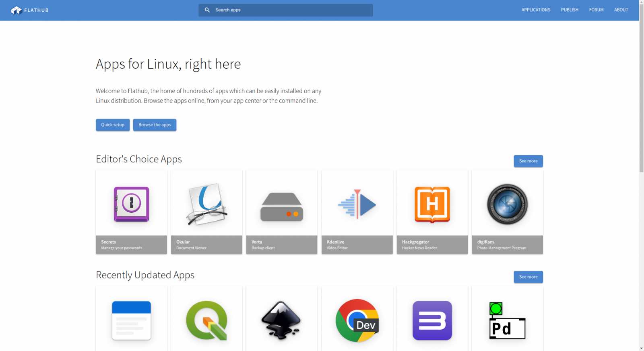Viewport: 644px width, 351px height.
Task: Click the Quick setup button
Action: pyautogui.click(x=113, y=125)
